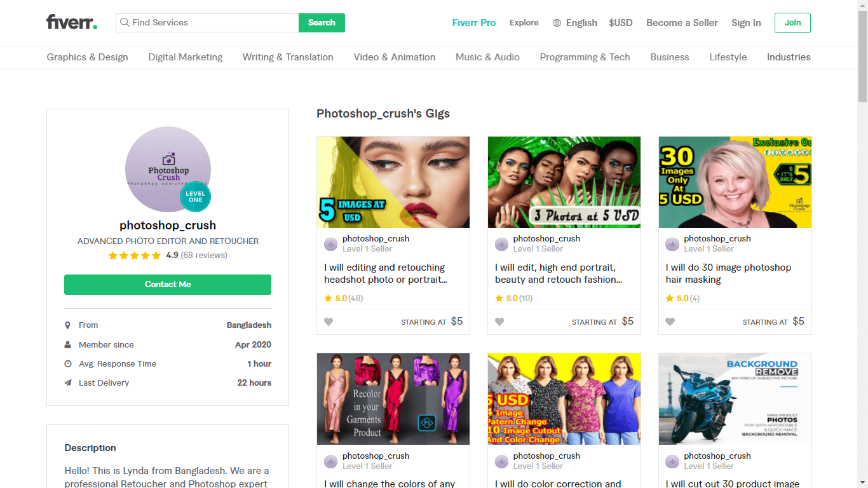868x488 pixels.
Task: Favorite the 30 image hair masking gig heart
Action: tap(670, 322)
